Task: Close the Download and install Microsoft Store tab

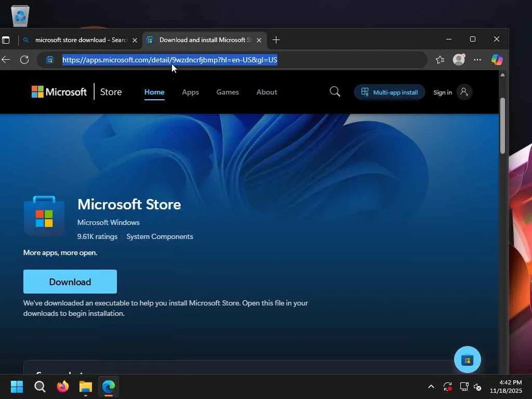Action: coord(259,40)
